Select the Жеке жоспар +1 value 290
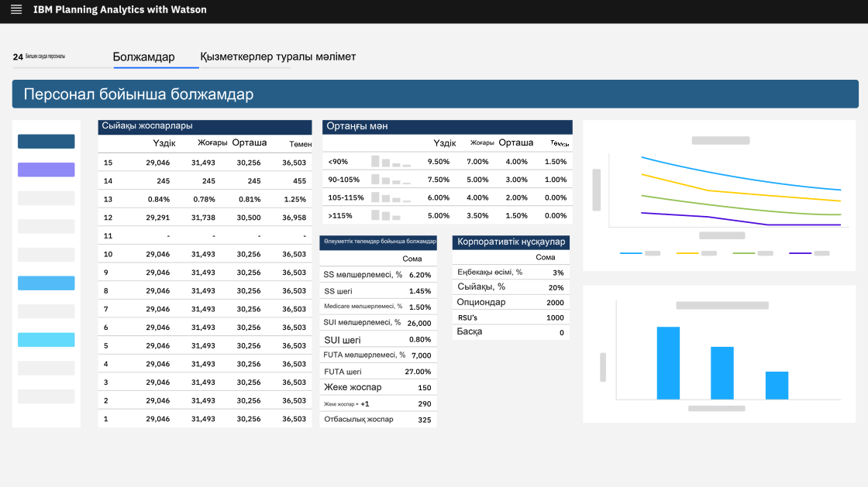 [424, 403]
